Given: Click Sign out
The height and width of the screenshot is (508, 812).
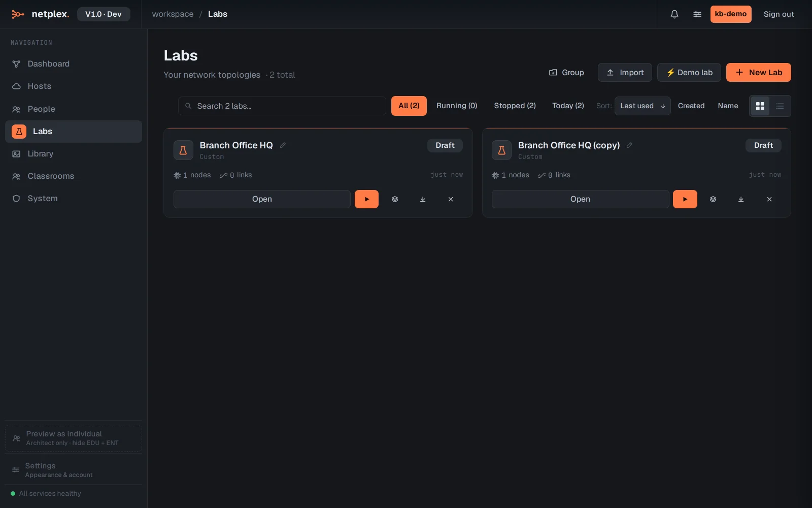Looking at the screenshot, I should [779, 14].
